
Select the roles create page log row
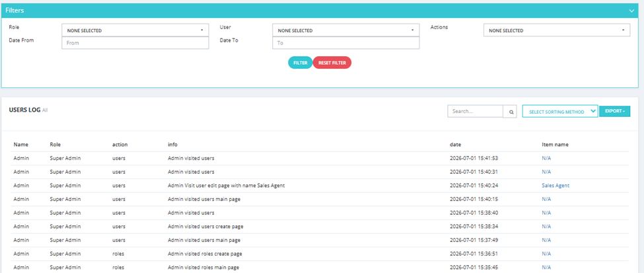(x=320, y=254)
